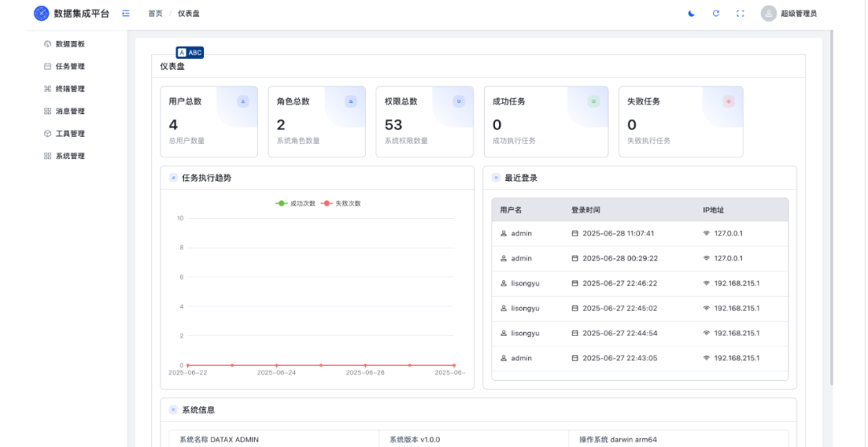Click the 任务管理 calendar icon
The width and height of the screenshot is (868, 447).
pyautogui.click(x=47, y=67)
